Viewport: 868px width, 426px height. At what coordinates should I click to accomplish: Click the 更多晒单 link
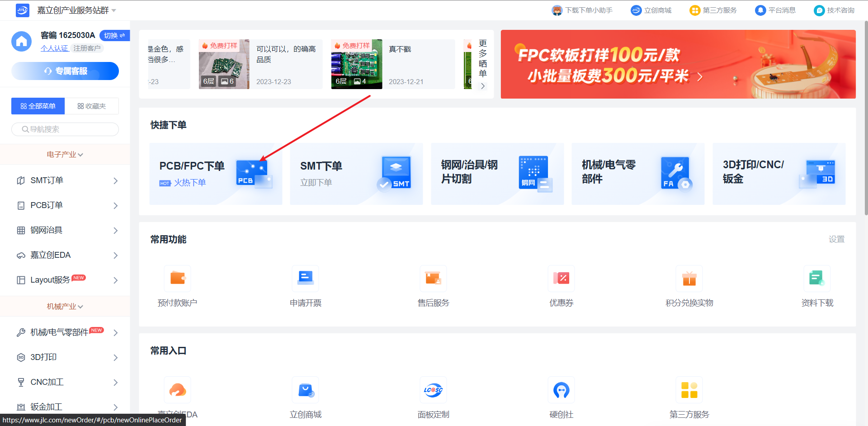point(483,64)
